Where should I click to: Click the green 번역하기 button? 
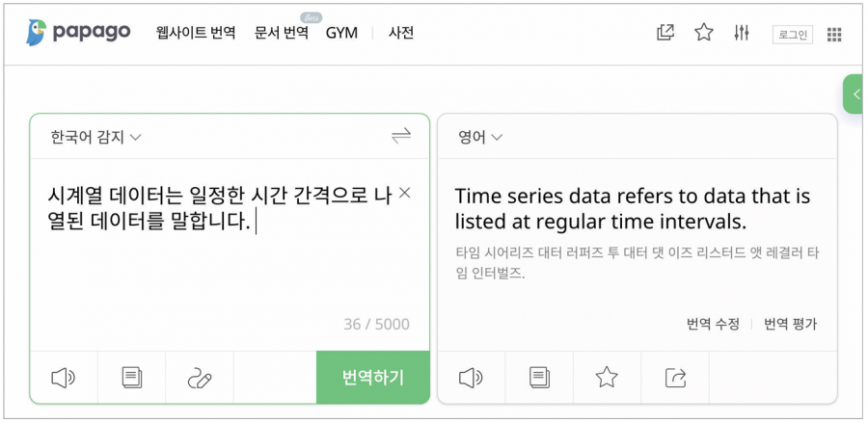[x=372, y=378]
